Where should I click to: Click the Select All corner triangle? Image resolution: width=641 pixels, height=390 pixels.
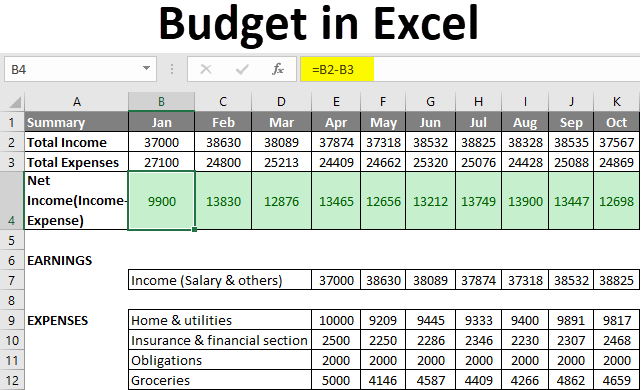click(15, 102)
